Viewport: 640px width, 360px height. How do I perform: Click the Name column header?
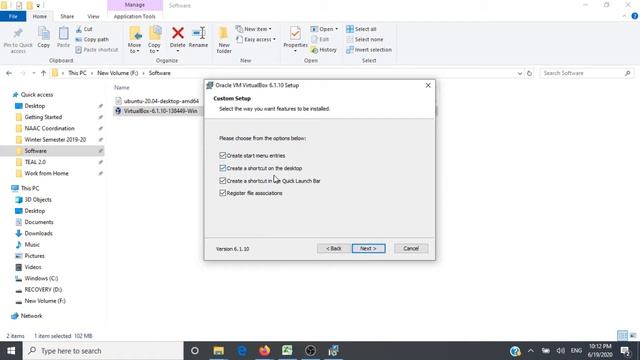(122, 87)
